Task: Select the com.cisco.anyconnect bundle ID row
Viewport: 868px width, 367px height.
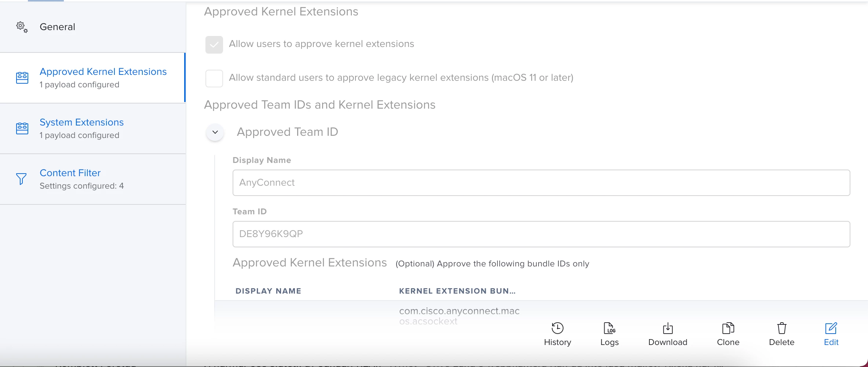Action: click(x=541, y=316)
